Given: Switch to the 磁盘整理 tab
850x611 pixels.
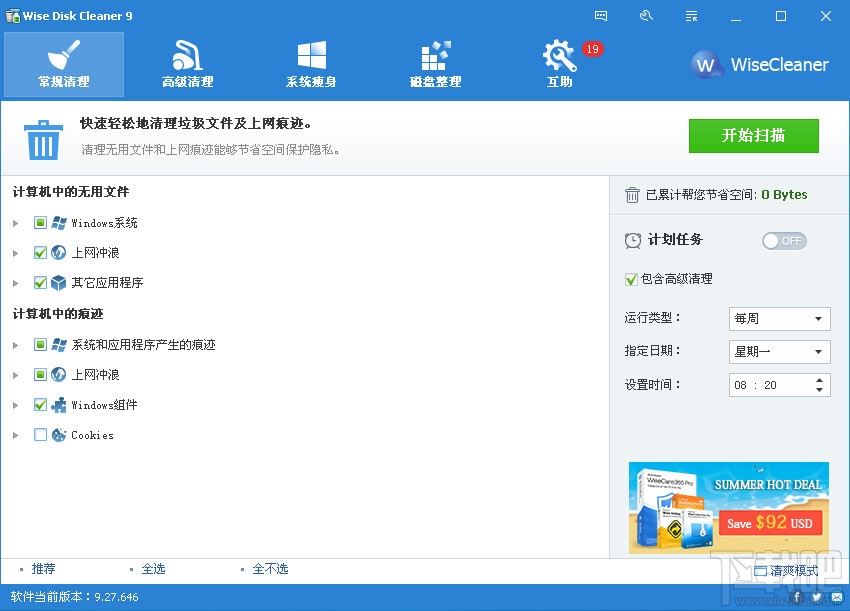Looking at the screenshot, I should tap(435, 65).
